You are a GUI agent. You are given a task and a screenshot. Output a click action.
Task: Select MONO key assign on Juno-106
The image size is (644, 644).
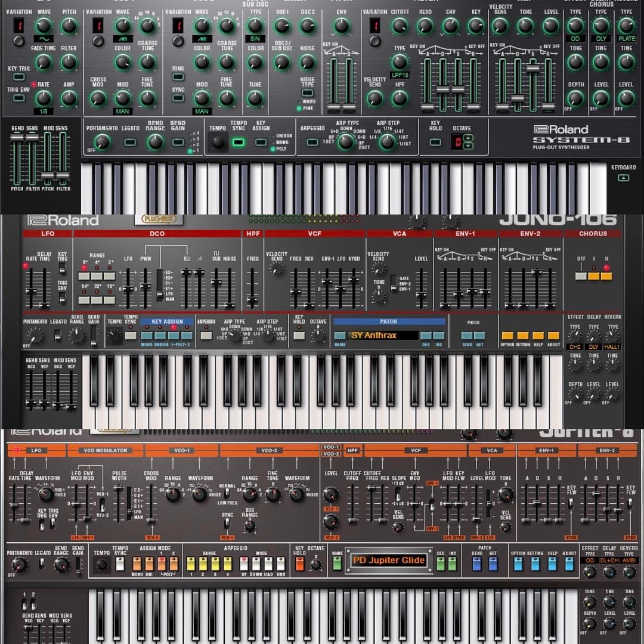point(147,336)
